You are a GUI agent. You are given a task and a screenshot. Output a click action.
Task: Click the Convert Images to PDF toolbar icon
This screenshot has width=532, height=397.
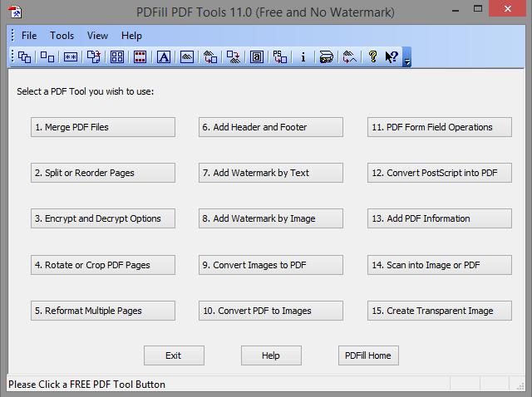click(x=210, y=57)
